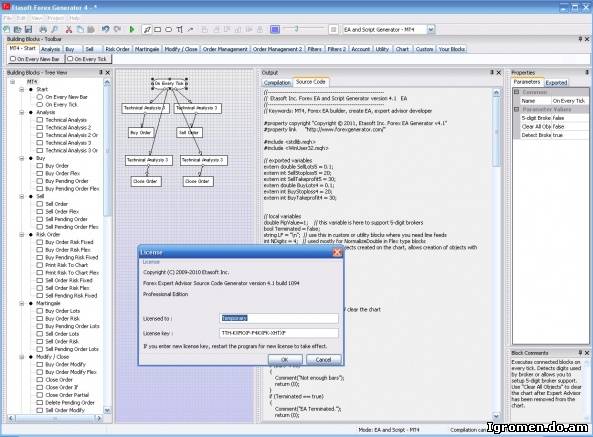Image resolution: width=593 pixels, height=437 pixels.
Task: Check Print Risk To Chart box
Action: (x=39, y=265)
